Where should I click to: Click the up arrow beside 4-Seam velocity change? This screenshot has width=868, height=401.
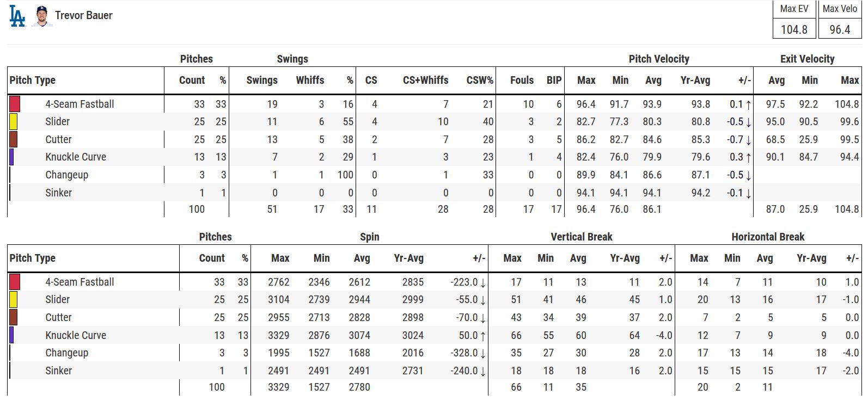(x=749, y=104)
